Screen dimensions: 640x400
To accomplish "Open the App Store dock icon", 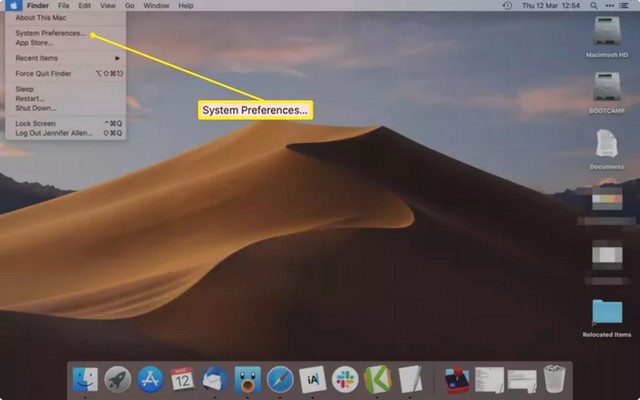I will (150, 379).
